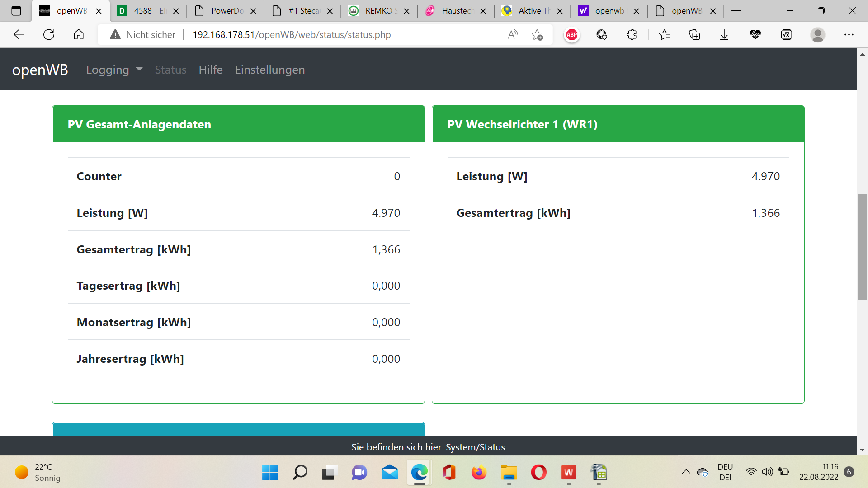Click the AdBlock Plus extension icon
The image size is (868, 488).
click(572, 35)
